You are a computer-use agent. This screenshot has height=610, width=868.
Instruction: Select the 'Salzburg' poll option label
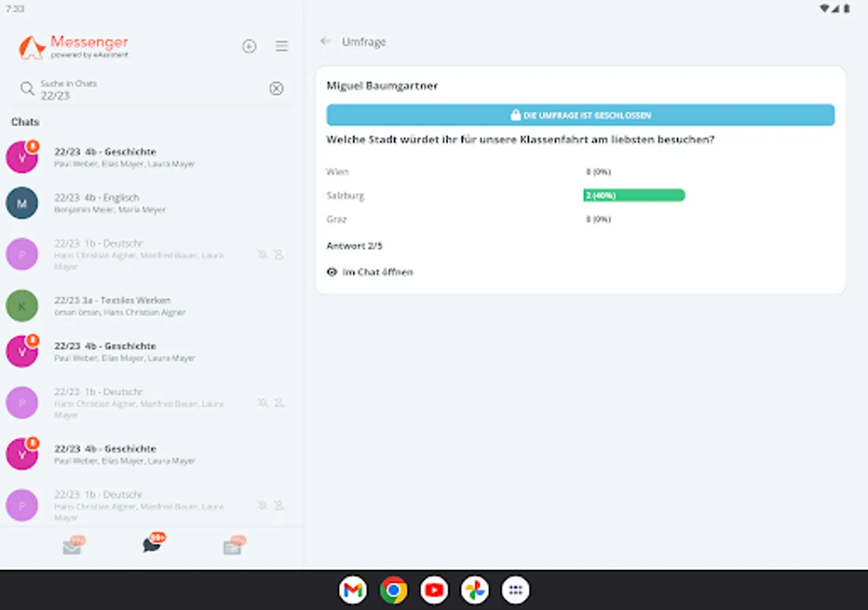(345, 195)
